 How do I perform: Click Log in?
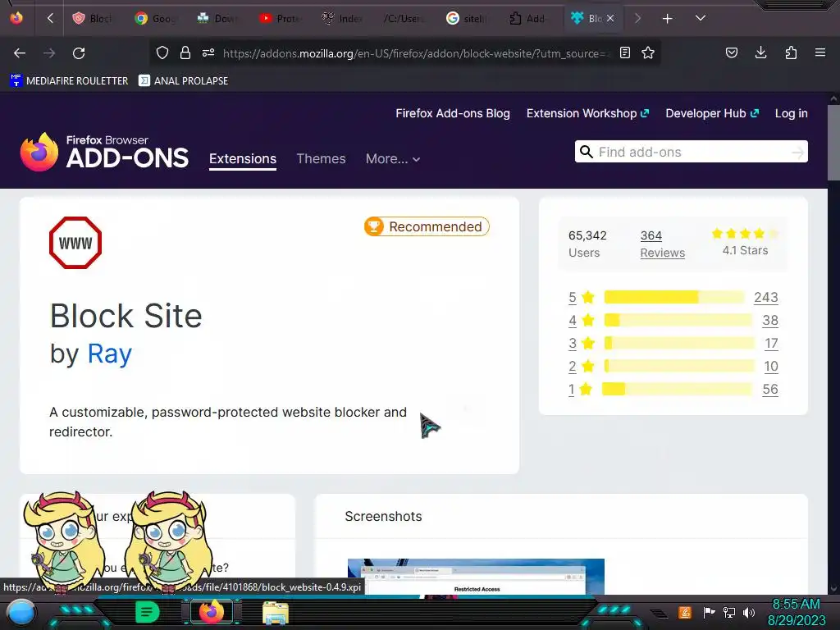coord(792,113)
